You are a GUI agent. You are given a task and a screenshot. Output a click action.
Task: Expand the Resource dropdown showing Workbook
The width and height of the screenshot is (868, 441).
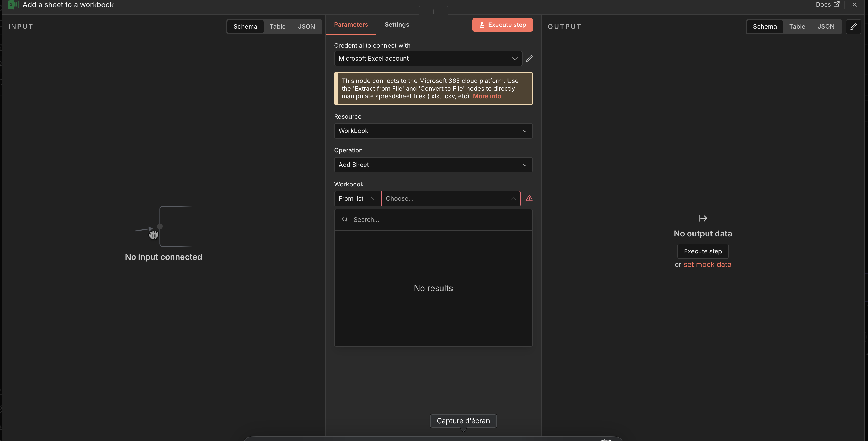tap(433, 131)
